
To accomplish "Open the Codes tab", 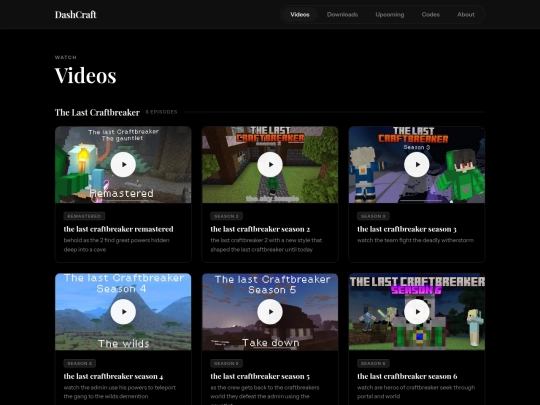I will coord(430,14).
